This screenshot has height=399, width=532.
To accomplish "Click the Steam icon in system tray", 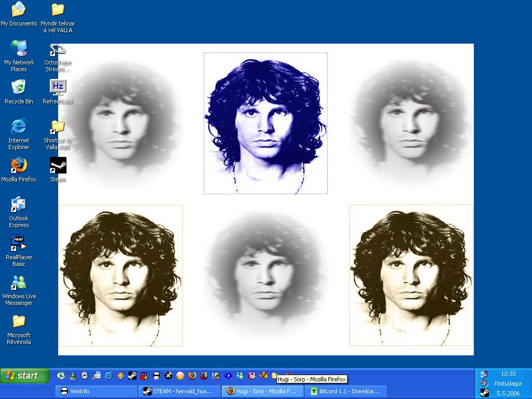I will [x=485, y=393].
